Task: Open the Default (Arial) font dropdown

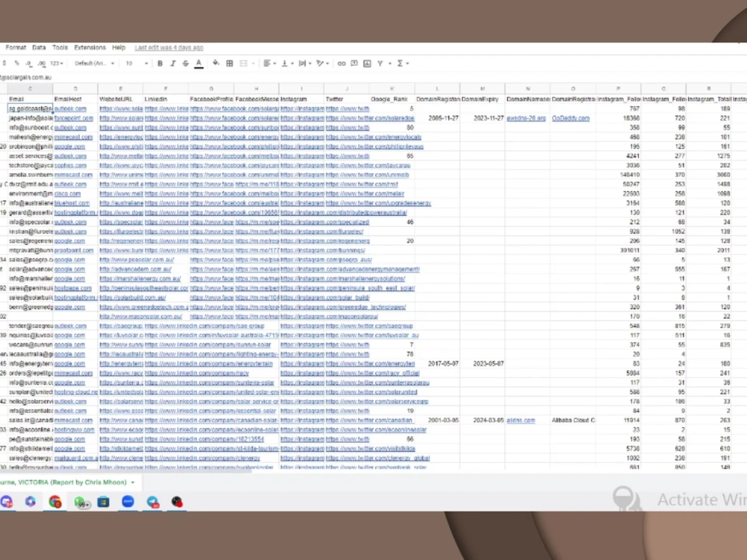Action: pyautogui.click(x=94, y=63)
